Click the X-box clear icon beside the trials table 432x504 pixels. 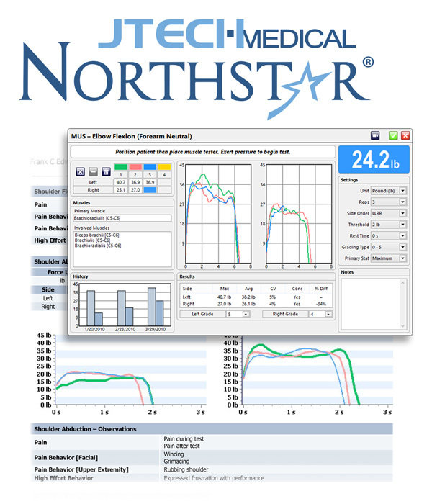point(81,171)
